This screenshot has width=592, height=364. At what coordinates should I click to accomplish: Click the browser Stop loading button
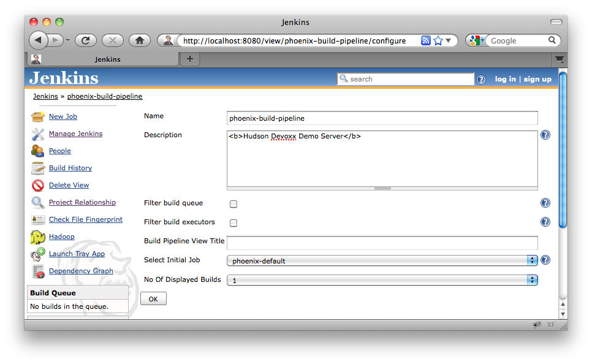point(113,40)
